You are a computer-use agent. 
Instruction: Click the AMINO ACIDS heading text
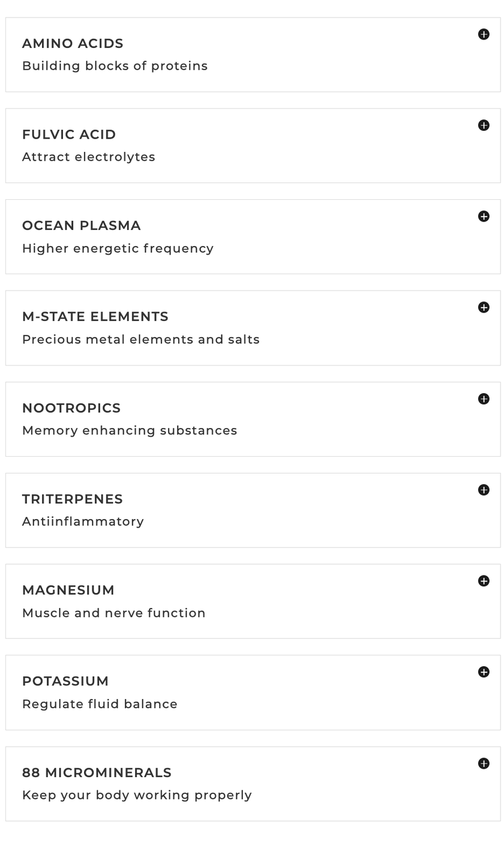coord(73,43)
